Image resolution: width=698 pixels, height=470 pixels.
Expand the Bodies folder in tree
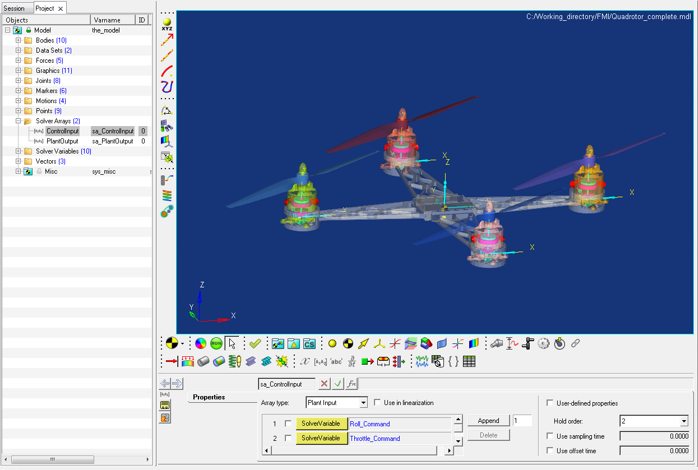click(18, 41)
